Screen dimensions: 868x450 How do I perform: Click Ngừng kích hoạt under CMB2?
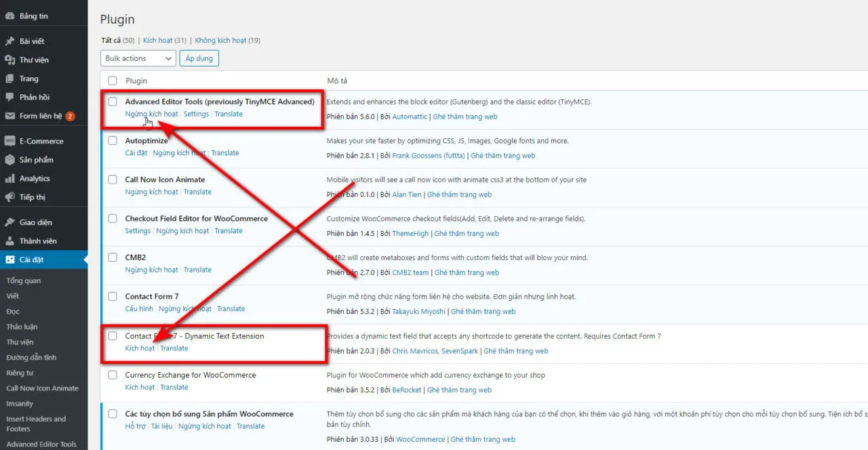151,270
